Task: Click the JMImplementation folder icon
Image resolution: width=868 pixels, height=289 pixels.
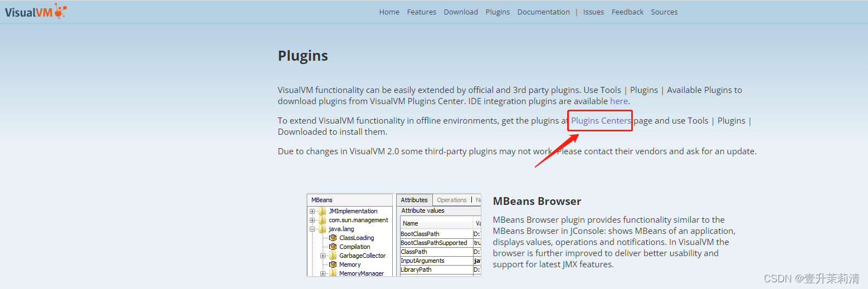Action: (323, 211)
